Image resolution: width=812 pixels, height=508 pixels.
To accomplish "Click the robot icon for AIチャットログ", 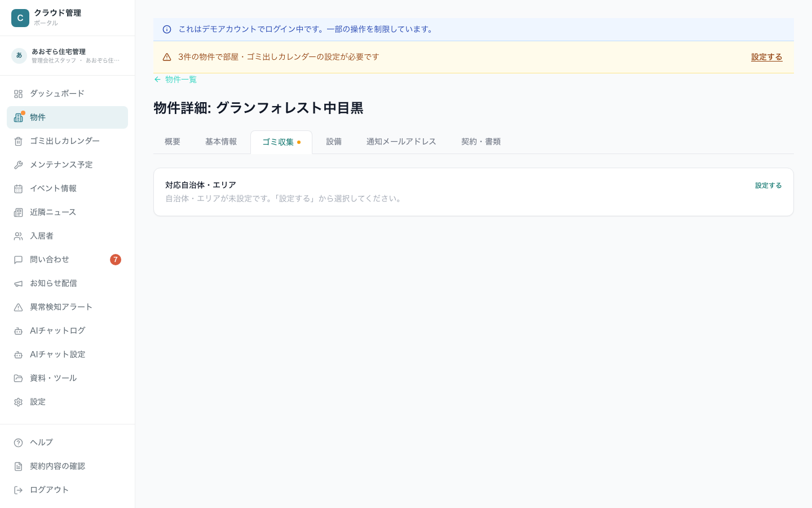I will pos(18,331).
